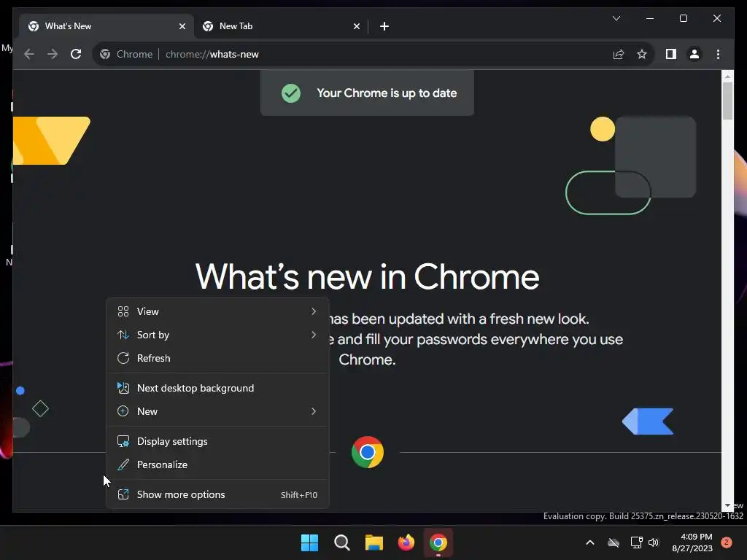Click the 'What's new in Chrome' heading

point(368,276)
